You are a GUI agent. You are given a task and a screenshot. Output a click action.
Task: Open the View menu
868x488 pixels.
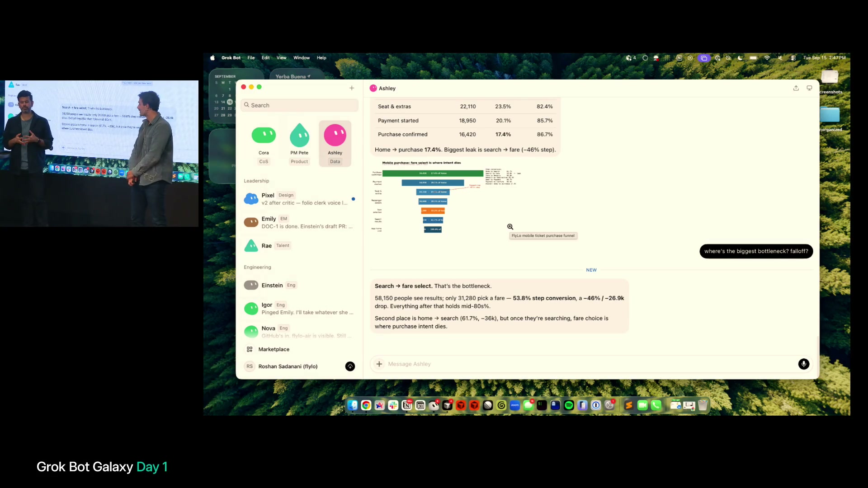point(282,58)
